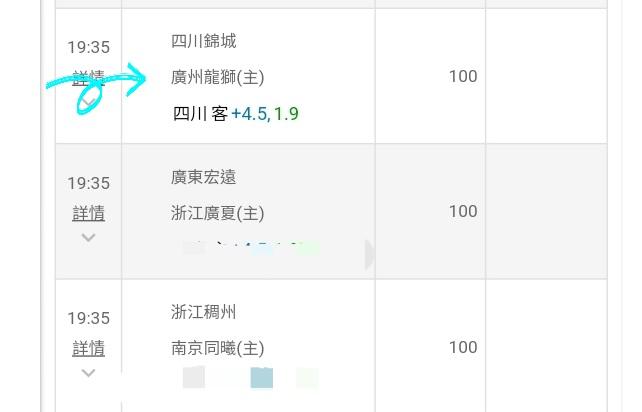Expand chevron under 廣東宏遠 match details

coord(88,237)
